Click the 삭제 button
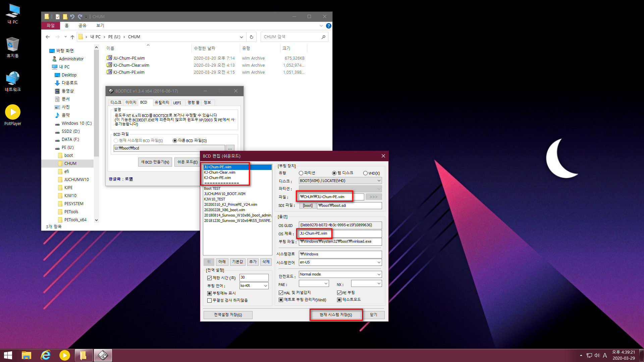644x362 pixels. [x=266, y=262]
